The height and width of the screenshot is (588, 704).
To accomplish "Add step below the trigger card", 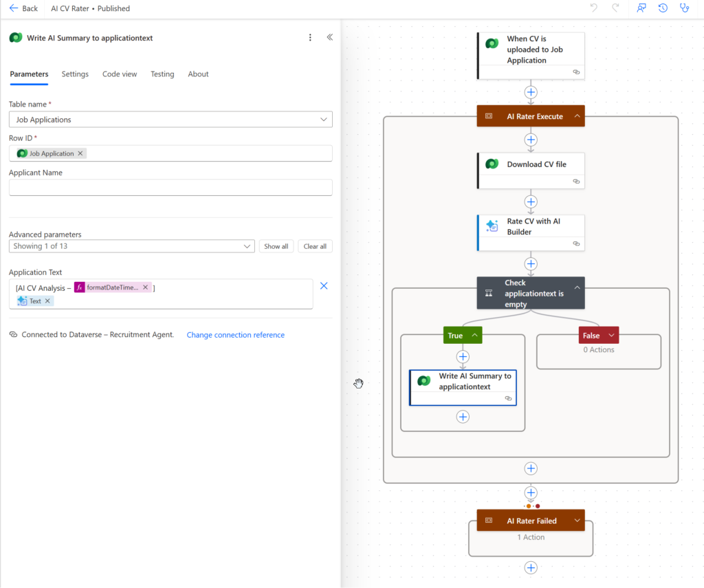I will pos(531,93).
